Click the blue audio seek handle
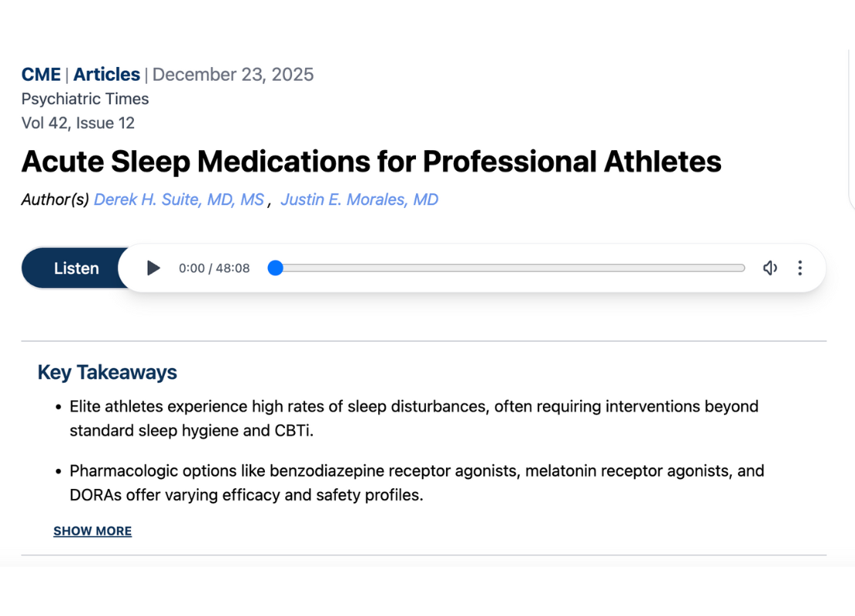The height and width of the screenshot is (616, 855). click(x=276, y=268)
